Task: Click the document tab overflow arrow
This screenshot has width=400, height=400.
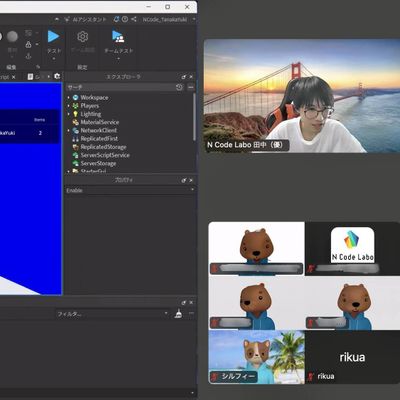Action: [49, 77]
